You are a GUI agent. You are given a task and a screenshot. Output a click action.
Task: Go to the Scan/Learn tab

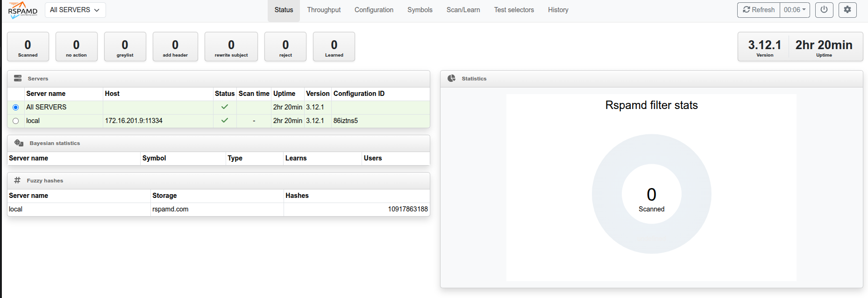[x=463, y=10]
